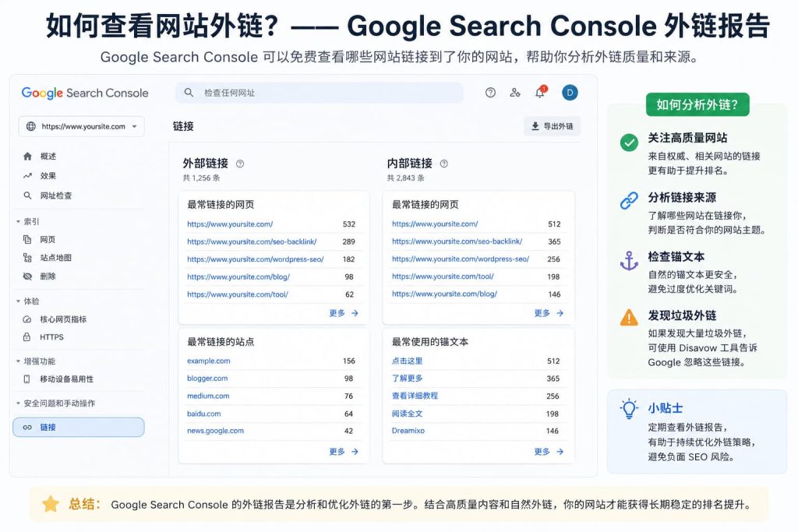
Task: Click the home icon beside 概述
Action: pyautogui.click(x=27, y=156)
